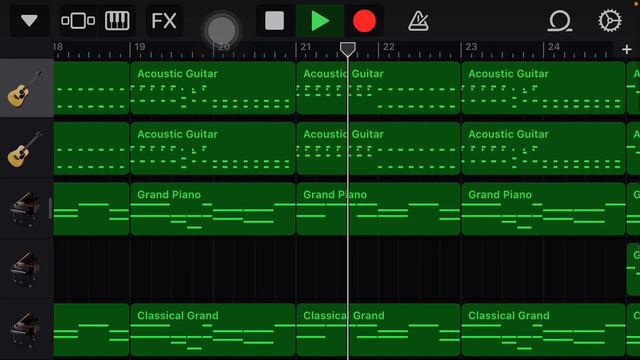
Task: Select second track Acoustic Guitar region at bar 23
Action: 543,148
